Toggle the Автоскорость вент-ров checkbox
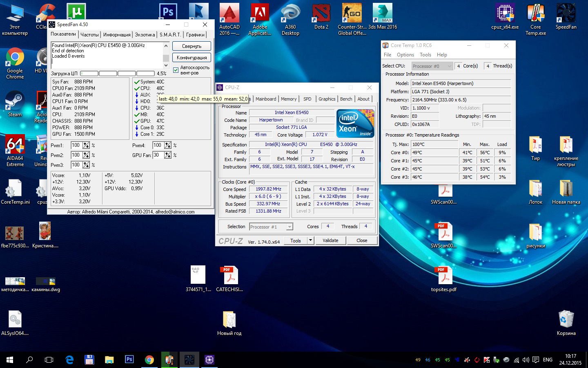 click(176, 70)
